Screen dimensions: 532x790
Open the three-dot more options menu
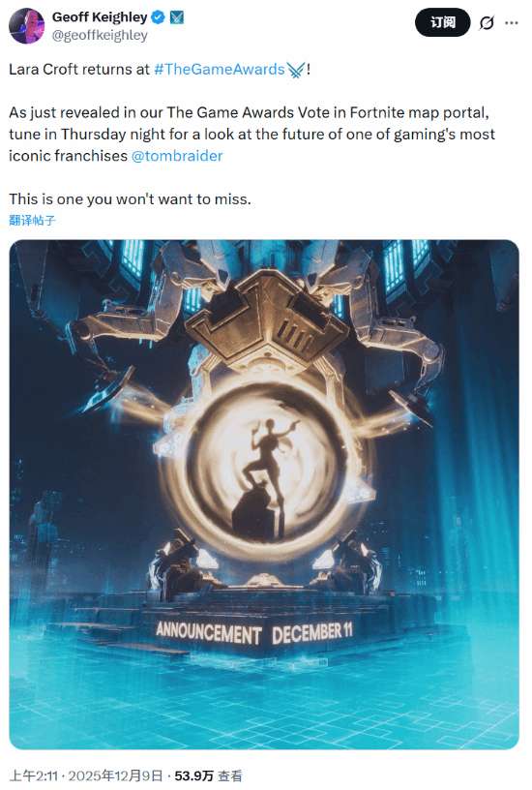tap(512, 22)
